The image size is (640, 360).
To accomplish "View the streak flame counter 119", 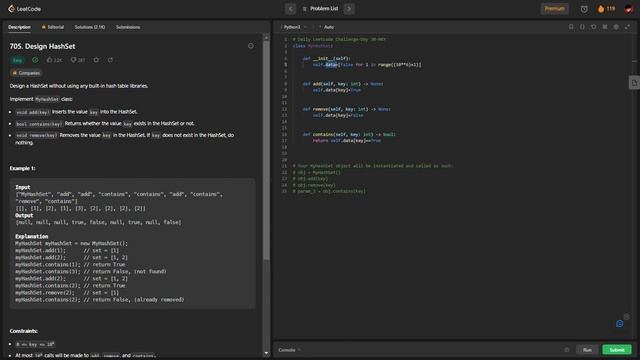I will [607, 9].
